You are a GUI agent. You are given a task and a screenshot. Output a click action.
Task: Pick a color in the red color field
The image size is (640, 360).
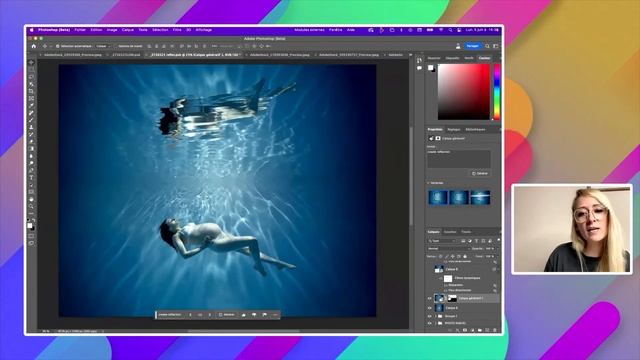click(x=464, y=92)
